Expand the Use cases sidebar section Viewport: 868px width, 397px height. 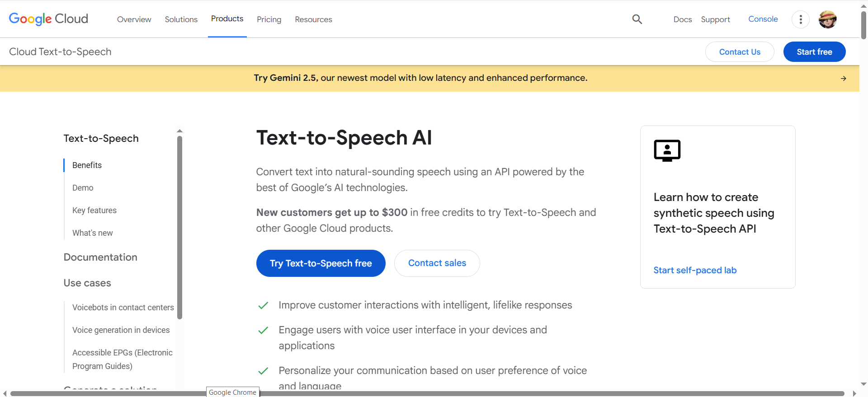coord(87,283)
